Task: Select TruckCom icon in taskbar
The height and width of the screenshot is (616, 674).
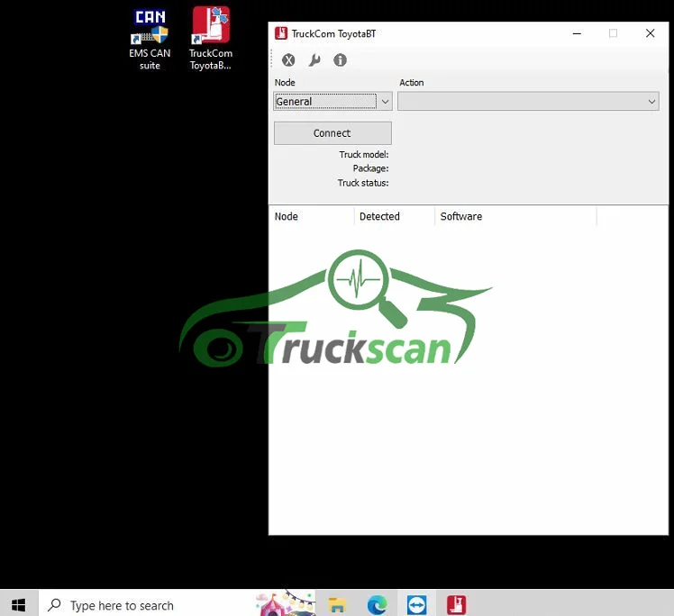Action: [x=456, y=605]
